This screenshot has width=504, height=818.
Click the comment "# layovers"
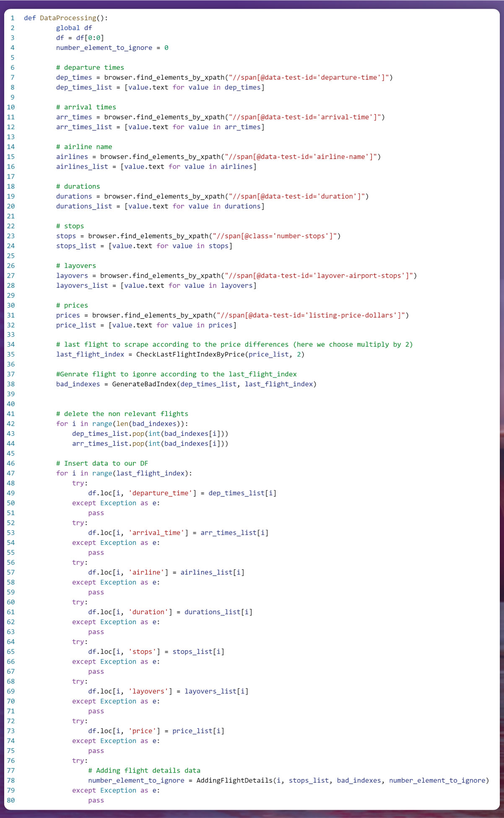pos(76,266)
